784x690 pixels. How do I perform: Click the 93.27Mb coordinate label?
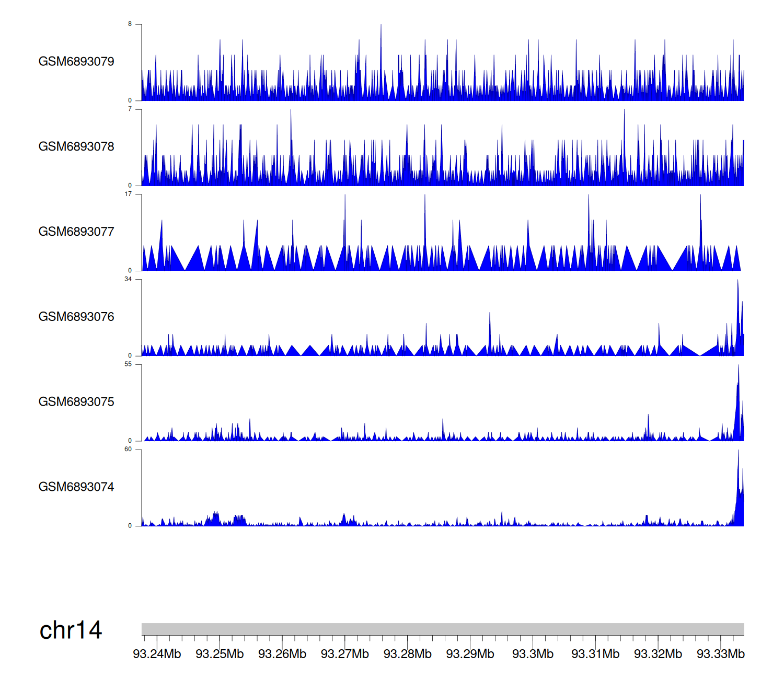pos(345,654)
